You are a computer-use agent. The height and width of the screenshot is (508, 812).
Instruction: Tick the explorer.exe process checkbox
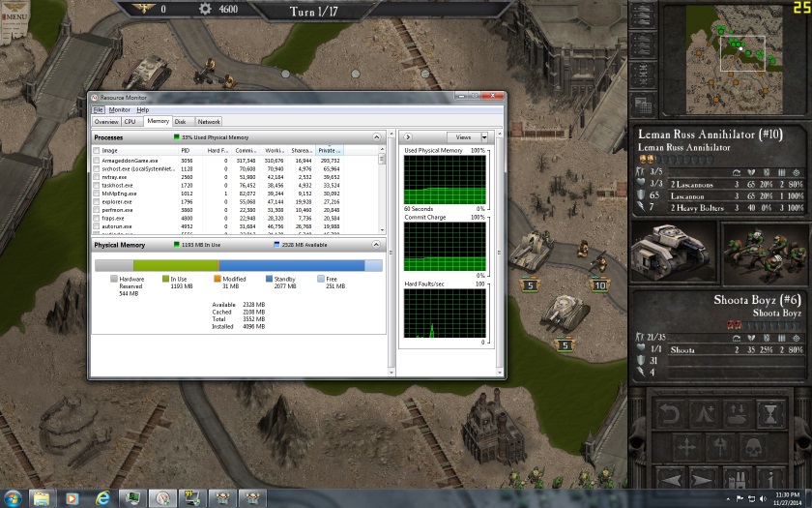tap(97, 201)
